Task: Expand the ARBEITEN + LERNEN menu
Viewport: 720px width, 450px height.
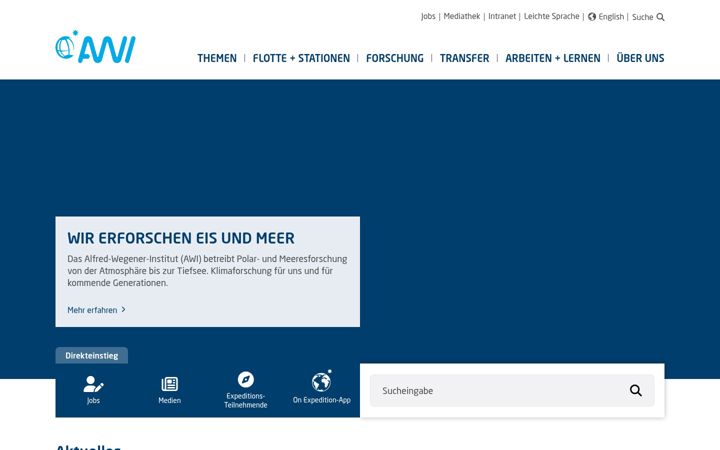Action: click(x=553, y=58)
